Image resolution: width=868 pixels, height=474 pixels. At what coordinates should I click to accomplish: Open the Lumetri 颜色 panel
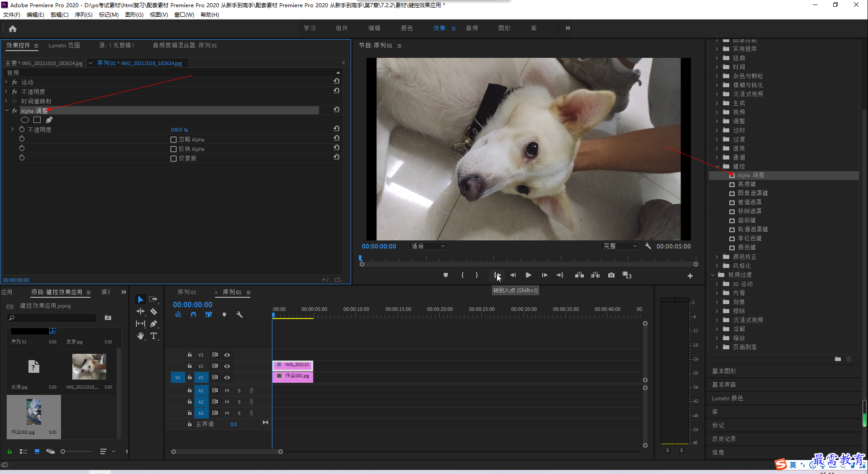[727, 399]
